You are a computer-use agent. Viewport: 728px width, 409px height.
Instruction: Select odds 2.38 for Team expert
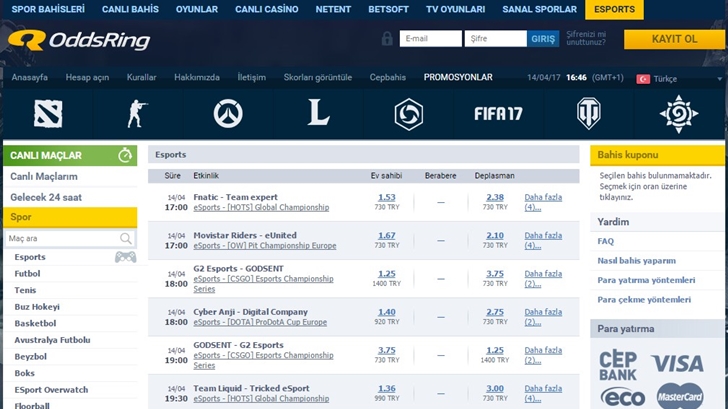coord(495,197)
